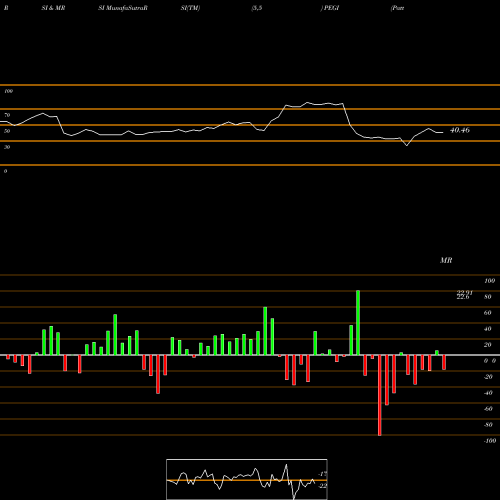Click the ') PEGI' ticker label
The height and width of the screenshot is (500, 500).
tap(330, 8)
